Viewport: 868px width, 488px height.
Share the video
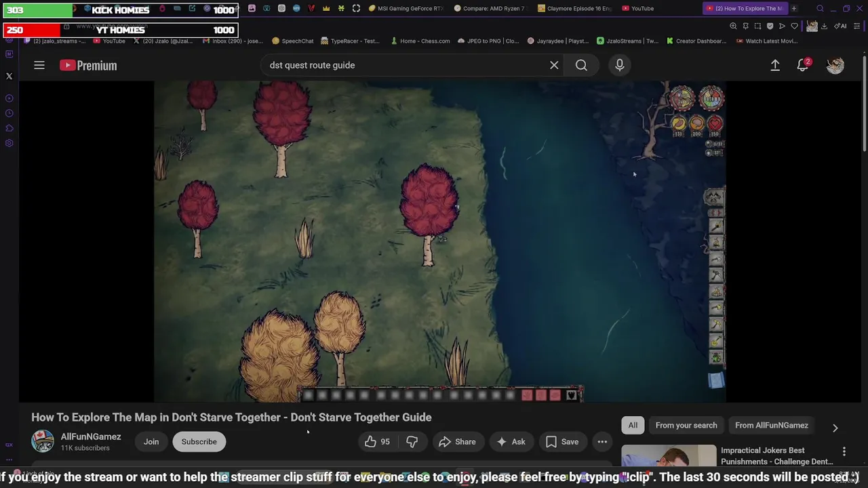(x=457, y=442)
